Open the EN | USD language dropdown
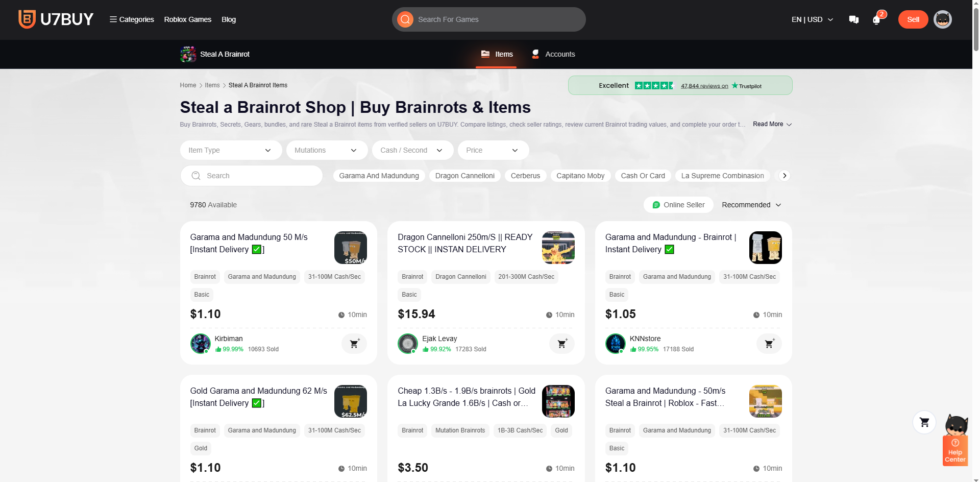 (812, 19)
